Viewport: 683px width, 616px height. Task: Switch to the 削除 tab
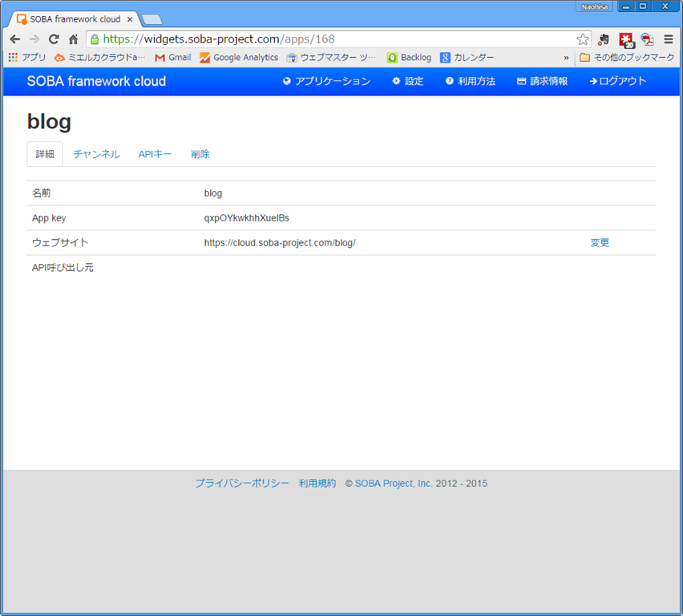tap(200, 154)
